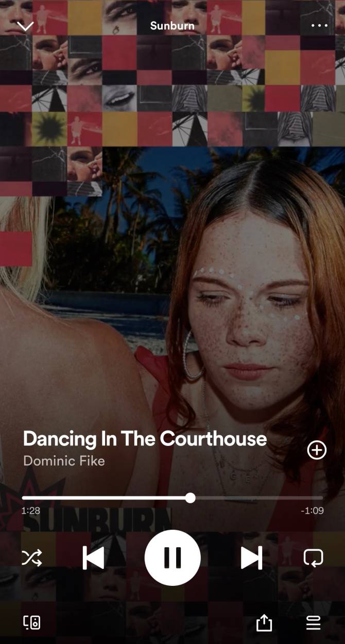
Task: Toggle shuffle mode
Action: pyautogui.click(x=32, y=558)
